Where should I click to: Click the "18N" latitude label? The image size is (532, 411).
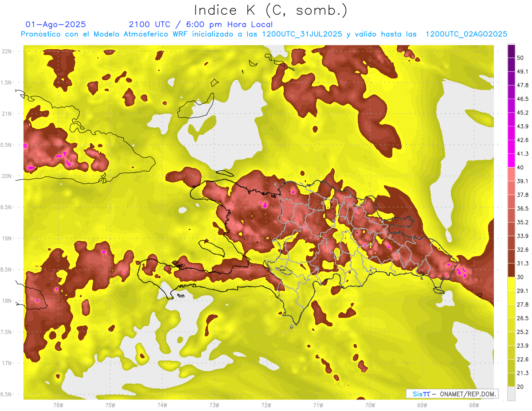click(7, 301)
